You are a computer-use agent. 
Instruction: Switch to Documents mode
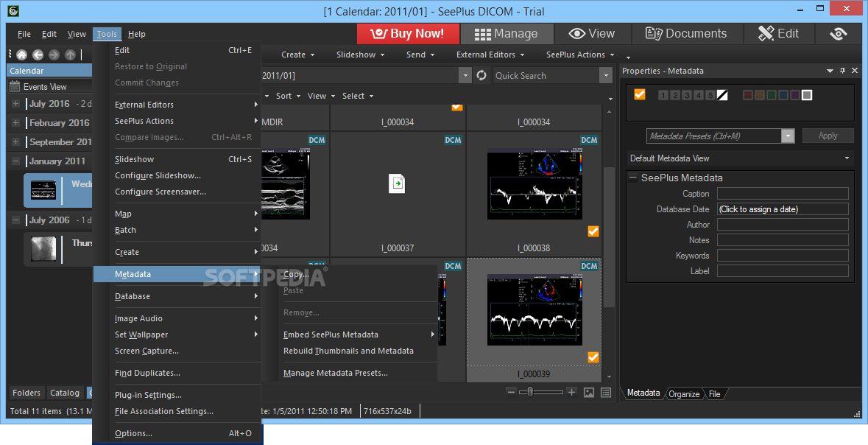(686, 34)
